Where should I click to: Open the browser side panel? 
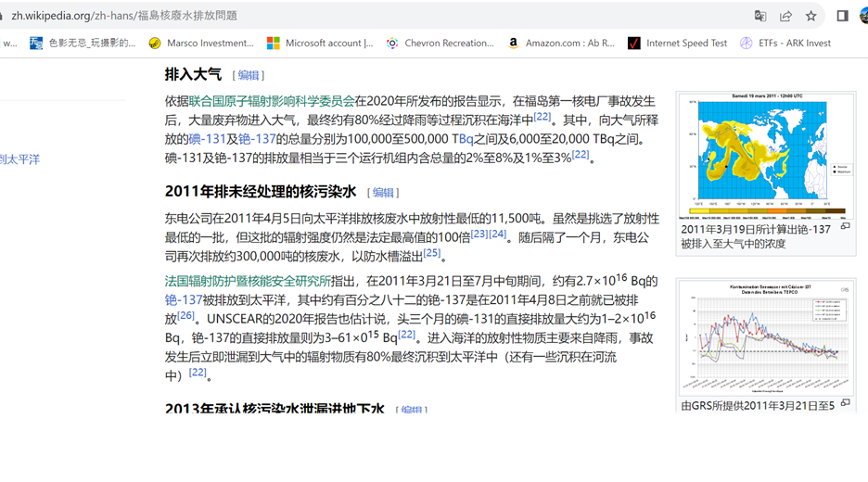pyautogui.click(x=842, y=16)
